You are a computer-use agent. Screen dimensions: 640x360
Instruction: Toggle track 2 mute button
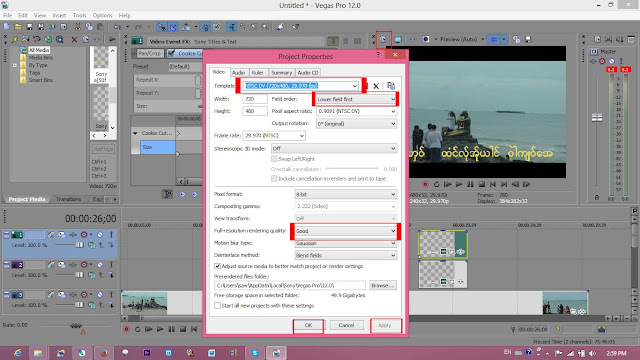coord(100,264)
